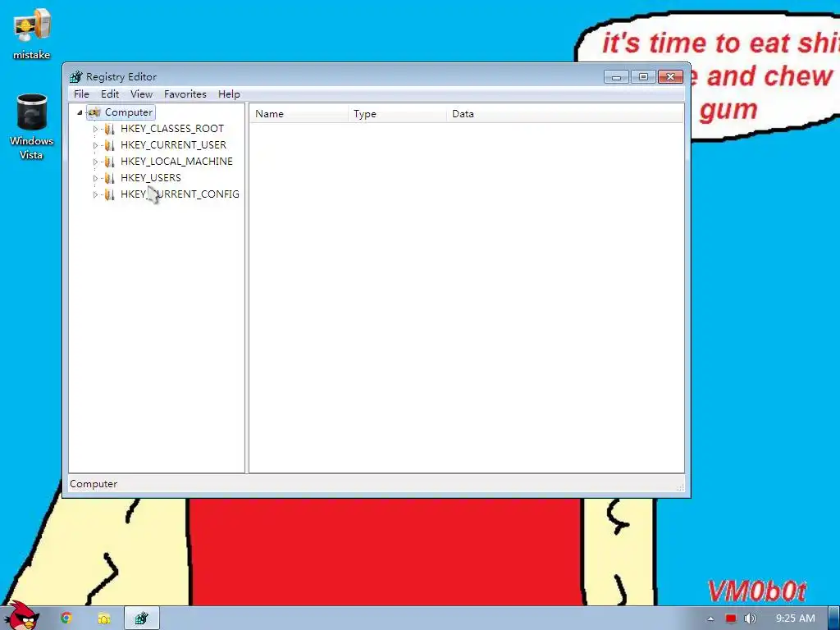Open the View menu
This screenshot has width=840, height=630.
141,94
